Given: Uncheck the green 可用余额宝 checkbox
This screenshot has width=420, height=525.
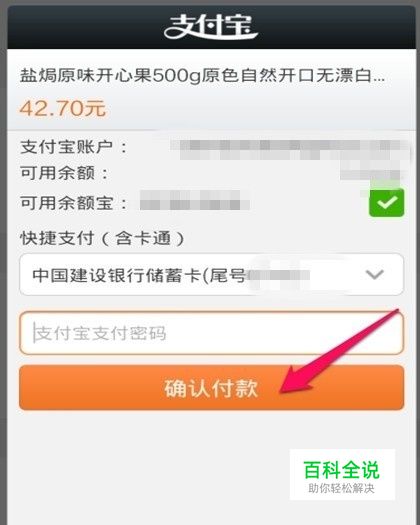Looking at the screenshot, I should click(x=387, y=203).
